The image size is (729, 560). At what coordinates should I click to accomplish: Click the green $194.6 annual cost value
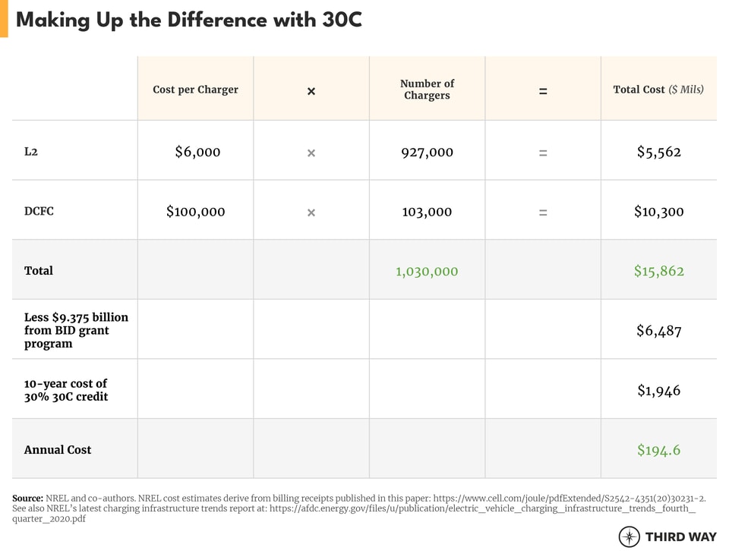click(x=659, y=451)
